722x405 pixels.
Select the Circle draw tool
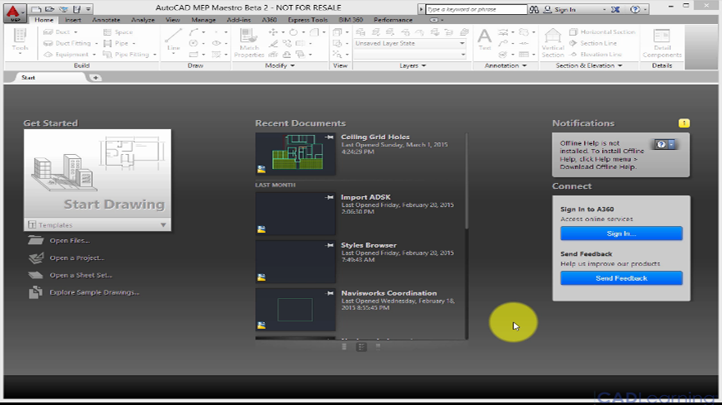tap(194, 43)
